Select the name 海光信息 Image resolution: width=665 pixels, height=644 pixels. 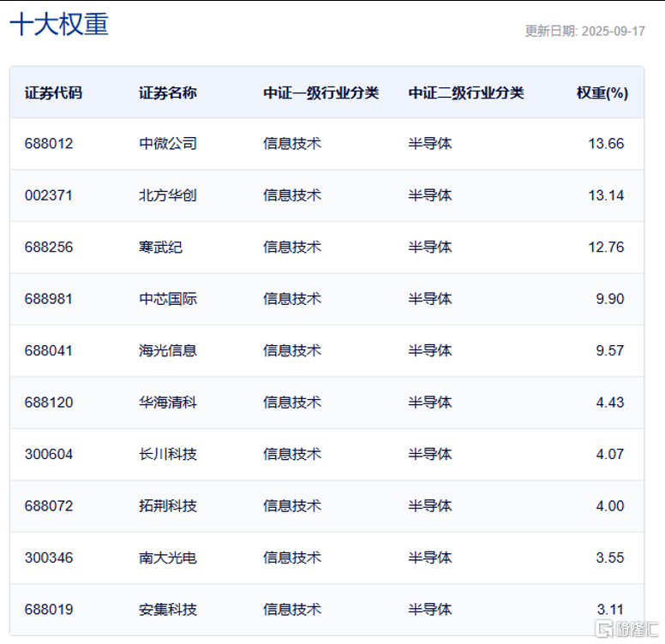(x=168, y=350)
